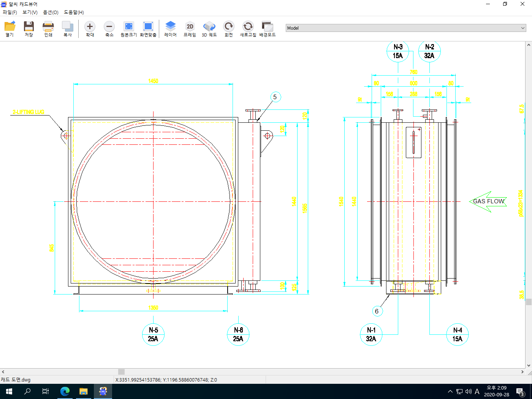
Task: Open File Explorer from taskbar
Action: point(84,391)
